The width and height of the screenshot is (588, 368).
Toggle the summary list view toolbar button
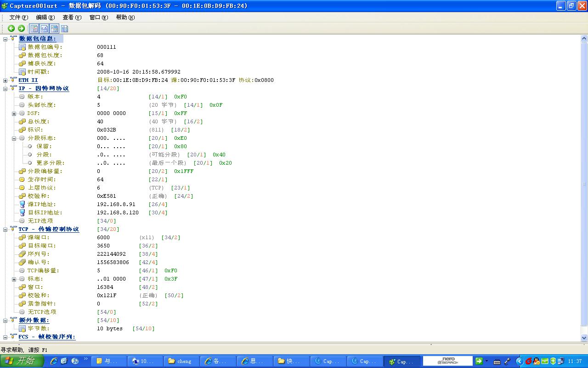click(54, 28)
